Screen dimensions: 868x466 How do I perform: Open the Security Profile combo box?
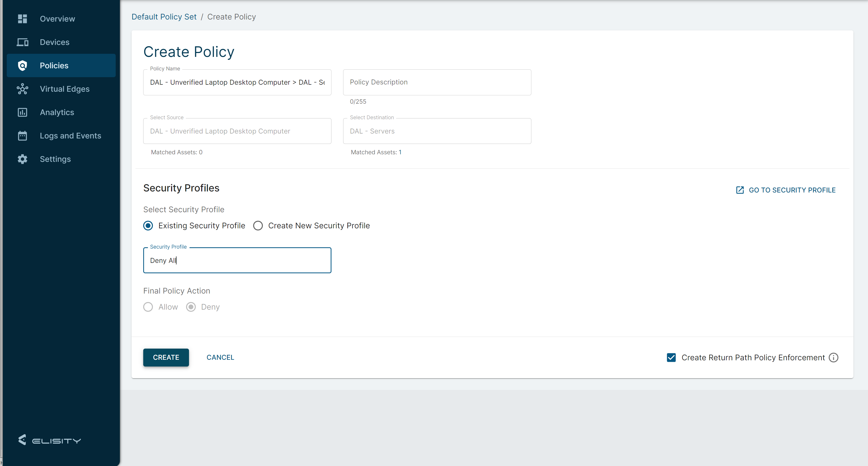pyautogui.click(x=237, y=260)
